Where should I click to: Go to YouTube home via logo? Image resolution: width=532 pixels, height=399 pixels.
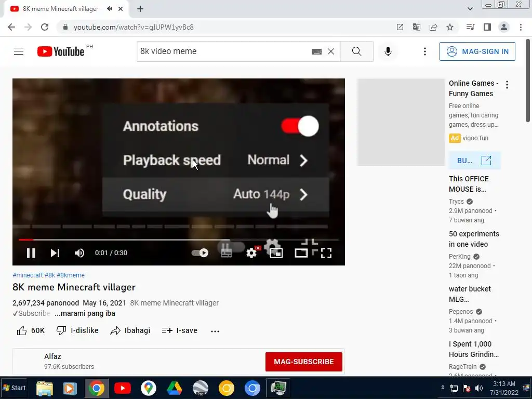click(61, 51)
